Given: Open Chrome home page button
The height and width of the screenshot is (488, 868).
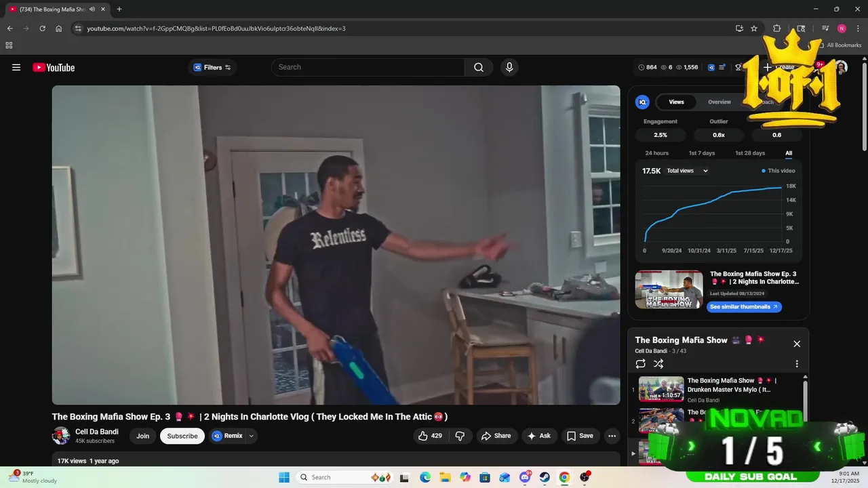Looking at the screenshot, I should [58, 28].
